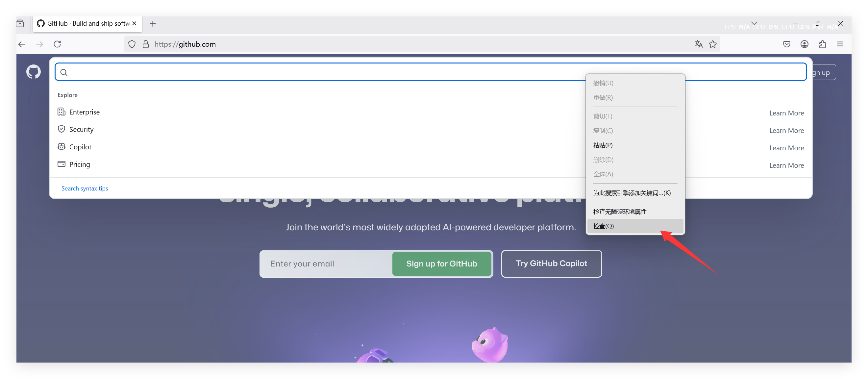Open the site info padlock
868x379 pixels.
coord(146,44)
